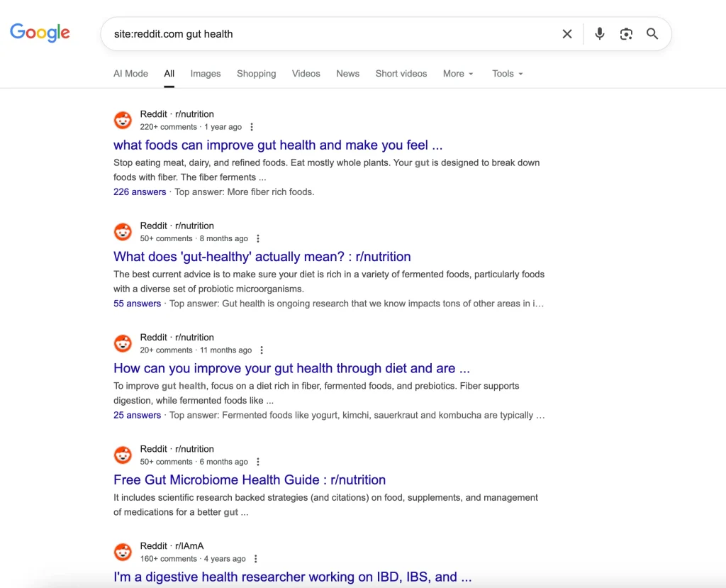Screen dimensions: 726x588
Task: Click the Google logo
Action: pos(40,33)
